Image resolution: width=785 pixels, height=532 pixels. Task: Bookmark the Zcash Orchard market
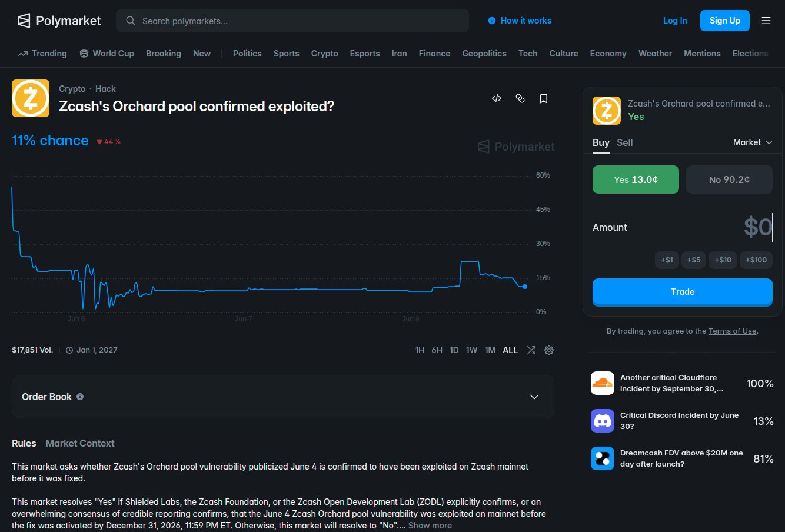pos(544,98)
